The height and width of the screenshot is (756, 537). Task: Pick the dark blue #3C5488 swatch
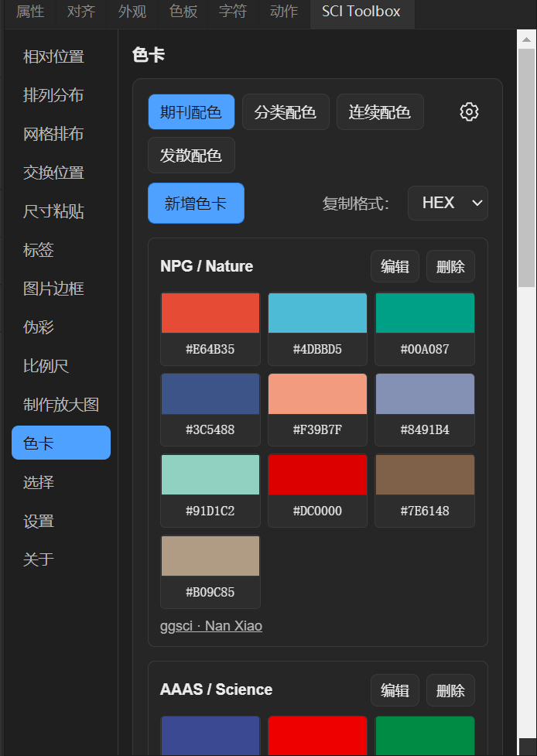coord(210,394)
